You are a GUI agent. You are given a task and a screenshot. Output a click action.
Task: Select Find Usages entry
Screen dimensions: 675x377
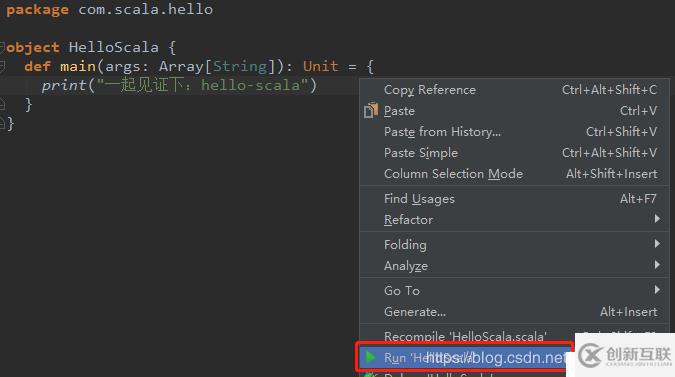(514, 199)
